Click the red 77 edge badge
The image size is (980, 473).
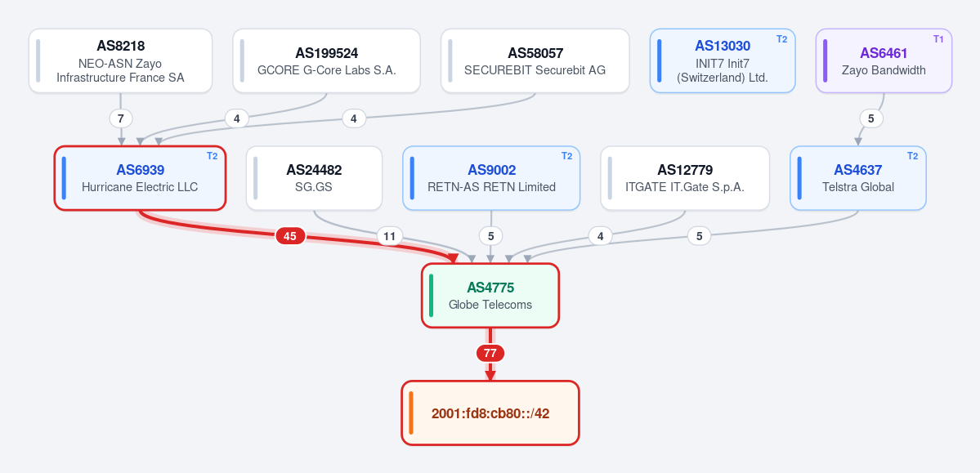click(490, 353)
